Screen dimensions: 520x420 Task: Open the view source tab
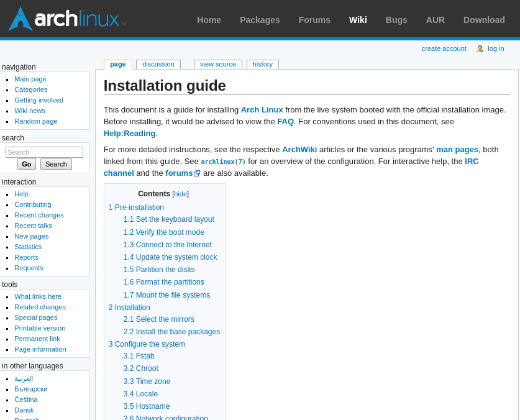point(218,65)
